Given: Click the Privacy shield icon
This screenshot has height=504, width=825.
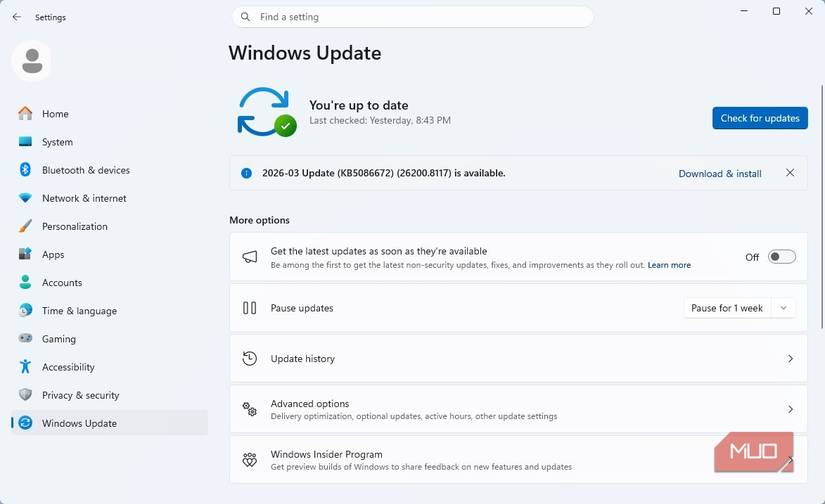Looking at the screenshot, I should 25,395.
